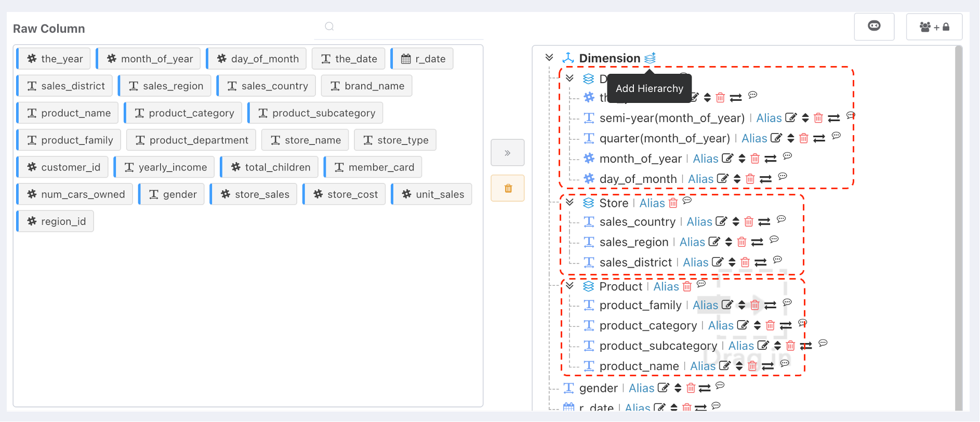The height and width of the screenshot is (422, 980).
Task: Click the comment bubble on the day_of_month row
Action: 783,176
